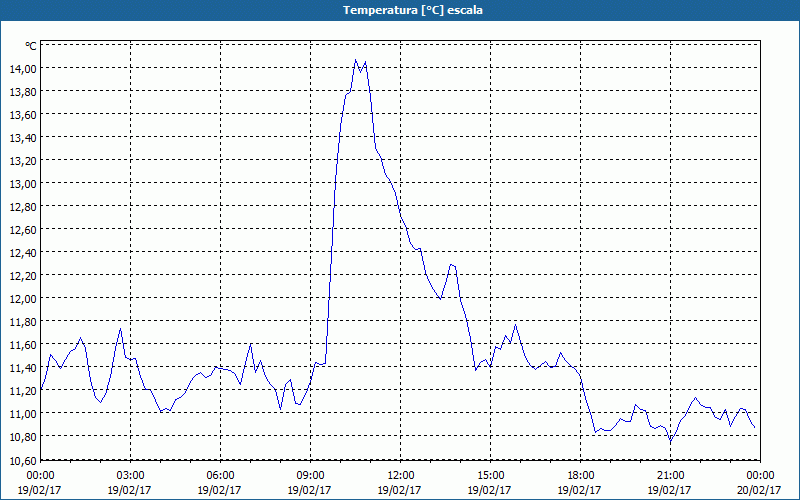This screenshot has width=800, height=500.
Task: Select the 12:00 x-axis time label
Action: (401, 476)
